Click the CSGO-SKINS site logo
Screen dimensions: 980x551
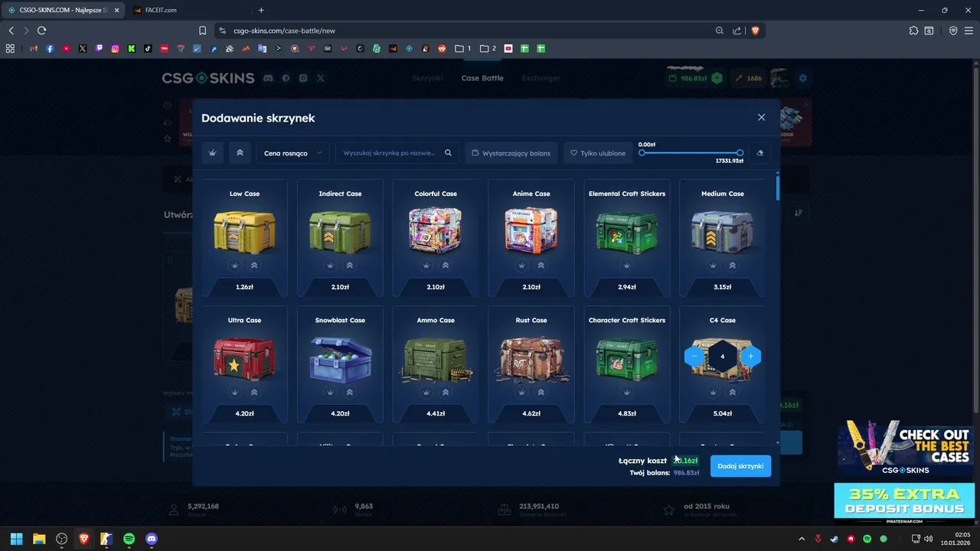point(207,78)
